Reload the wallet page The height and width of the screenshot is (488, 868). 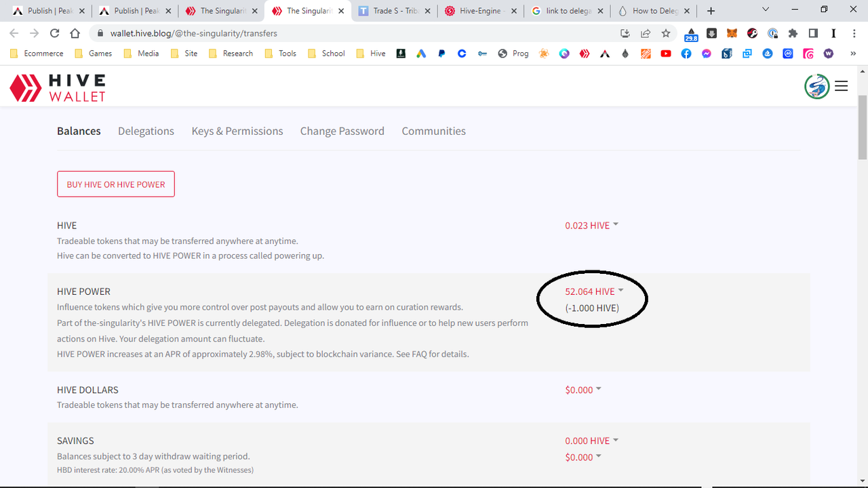point(55,33)
